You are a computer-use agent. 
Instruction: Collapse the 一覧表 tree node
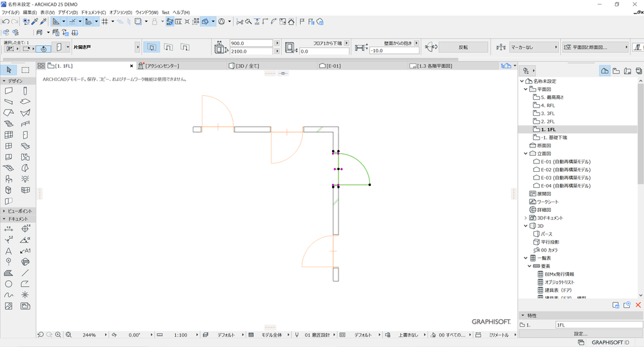pos(526,258)
